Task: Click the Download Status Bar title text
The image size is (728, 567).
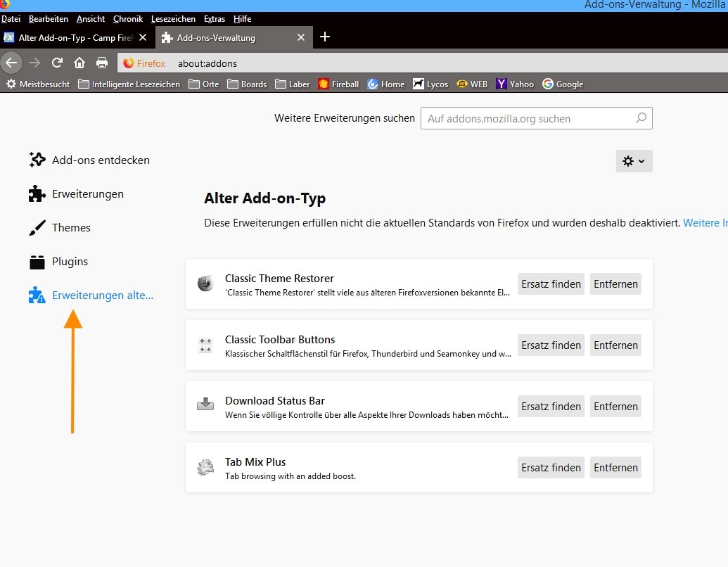Action: pos(275,401)
